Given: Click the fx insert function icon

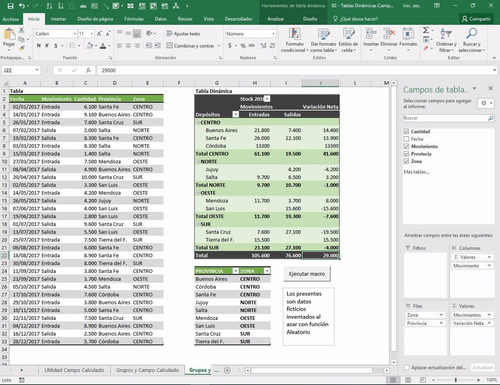Looking at the screenshot, I should (88, 70).
